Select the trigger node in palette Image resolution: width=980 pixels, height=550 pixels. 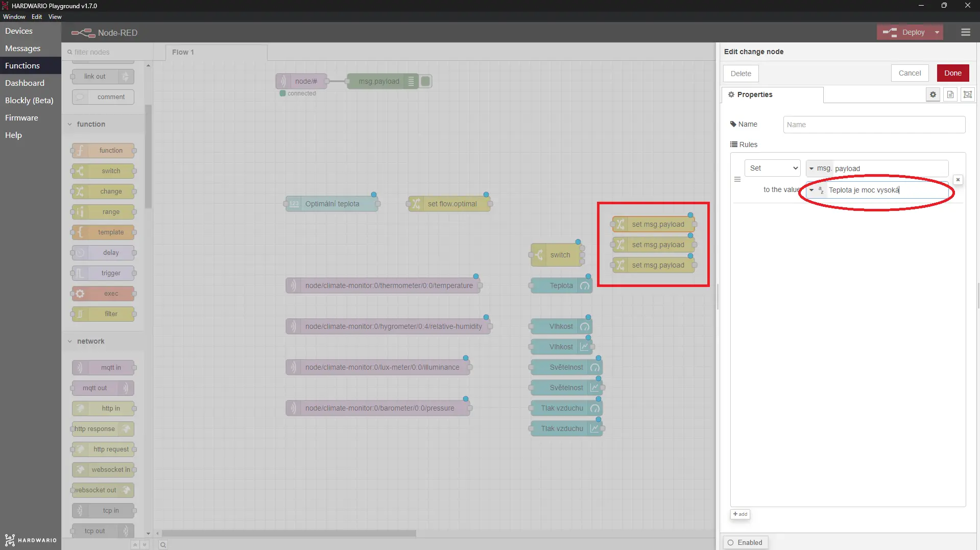pyautogui.click(x=103, y=273)
